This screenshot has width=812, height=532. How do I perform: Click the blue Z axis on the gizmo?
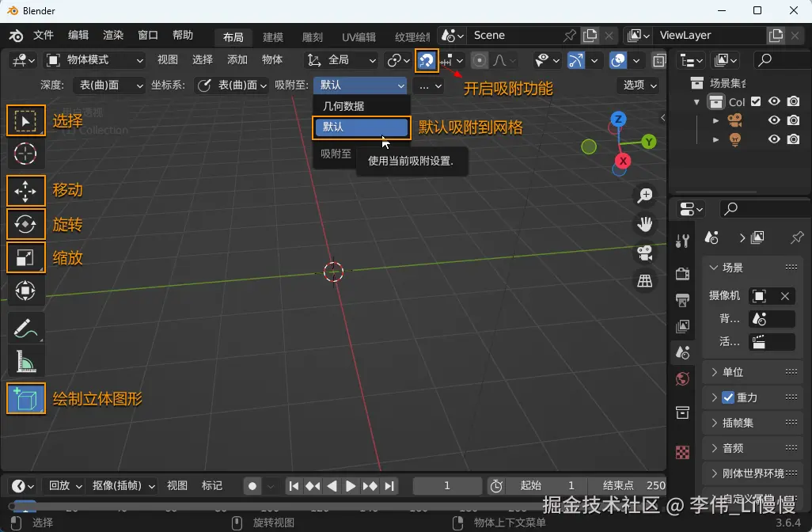[x=618, y=119]
